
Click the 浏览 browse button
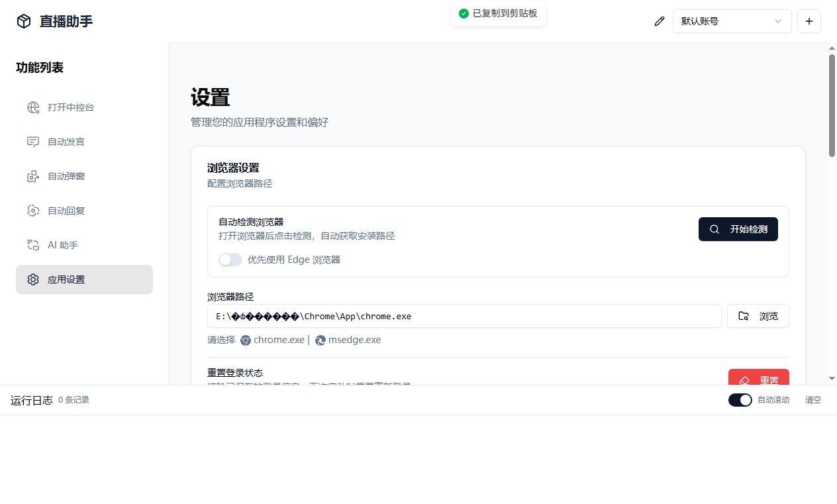tap(758, 316)
